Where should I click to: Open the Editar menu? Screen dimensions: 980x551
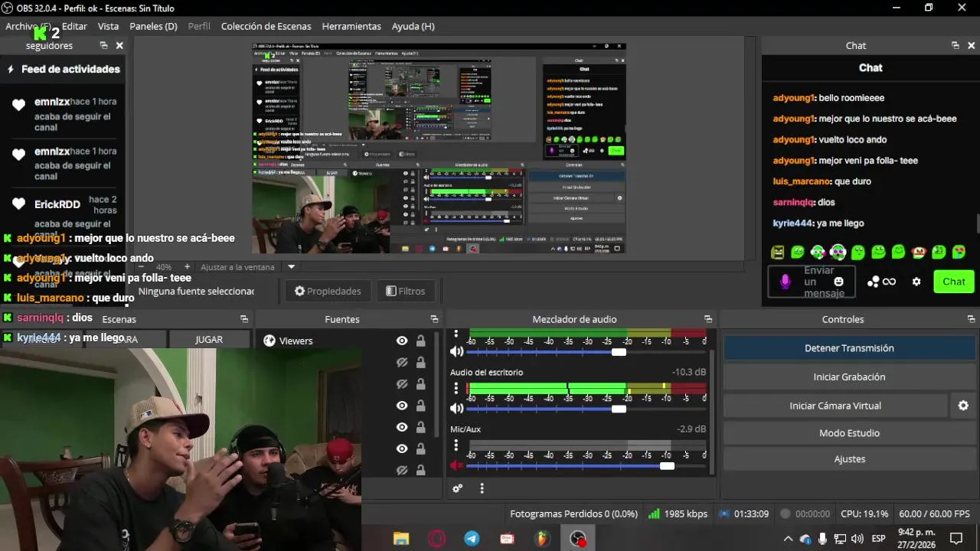(x=74, y=26)
